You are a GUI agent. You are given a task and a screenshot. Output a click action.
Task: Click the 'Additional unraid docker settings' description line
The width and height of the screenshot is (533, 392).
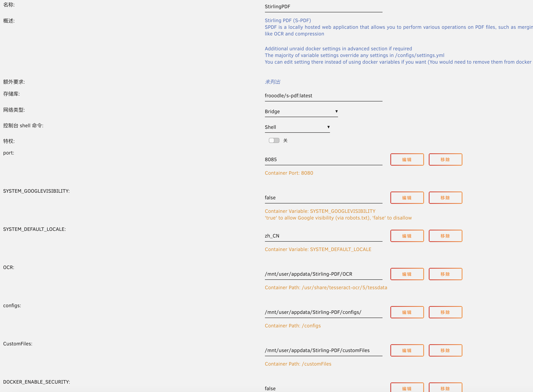coord(338,49)
